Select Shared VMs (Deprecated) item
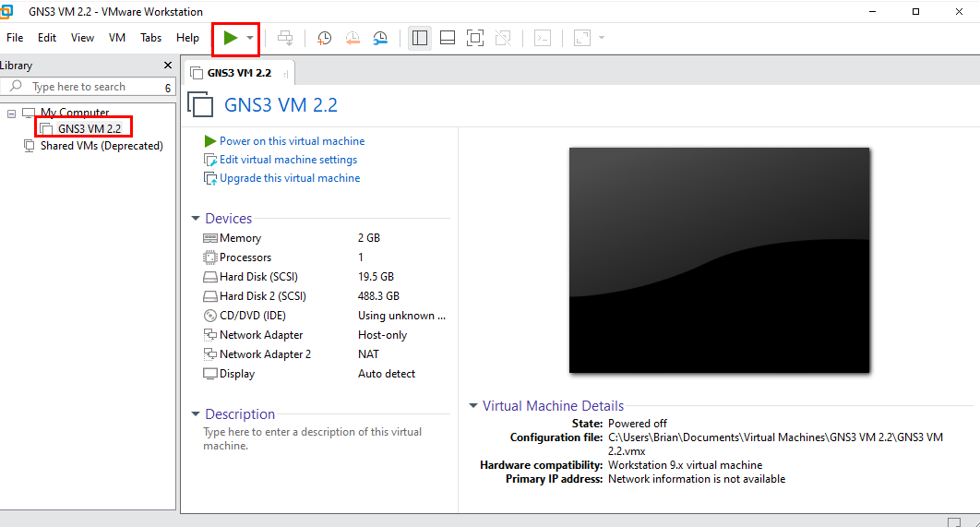This screenshot has width=980, height=527. pos(102,146)
